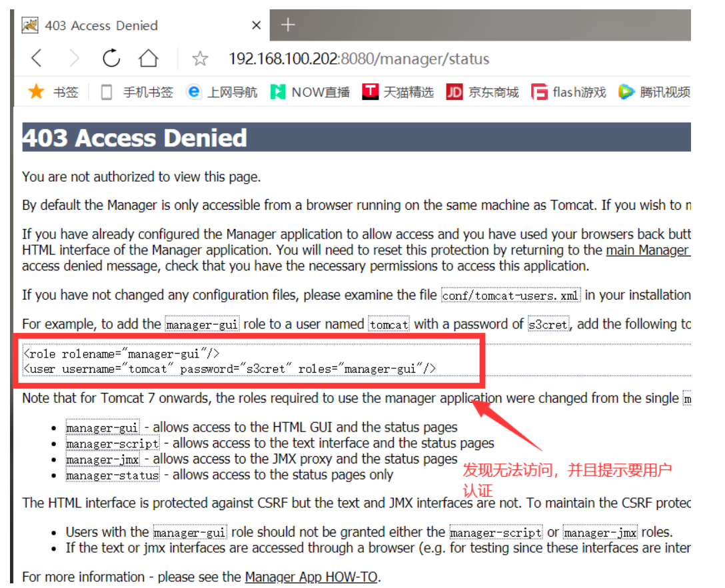Go to the home page icon

pyautogui.click(x=149, y=58)
